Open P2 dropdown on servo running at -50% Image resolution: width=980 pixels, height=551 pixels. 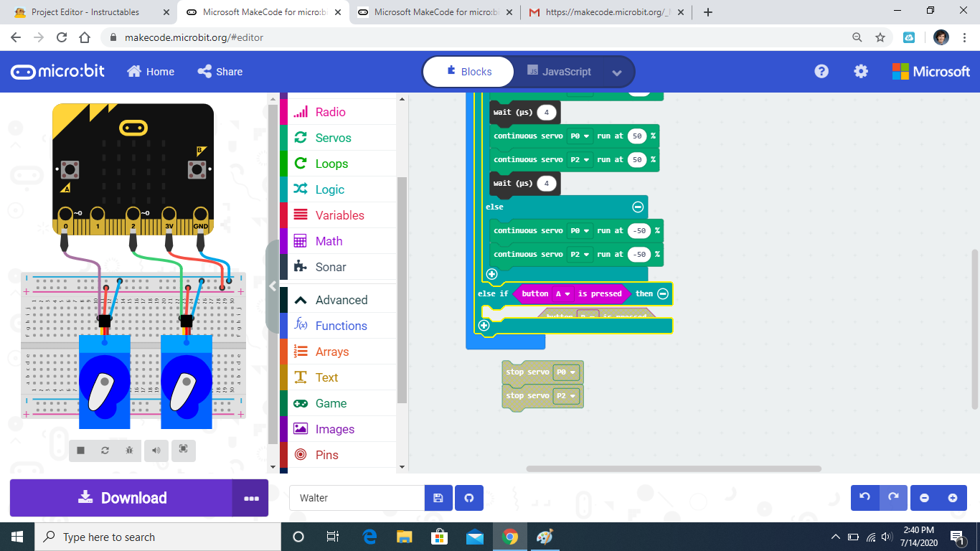tap(580, 254)
